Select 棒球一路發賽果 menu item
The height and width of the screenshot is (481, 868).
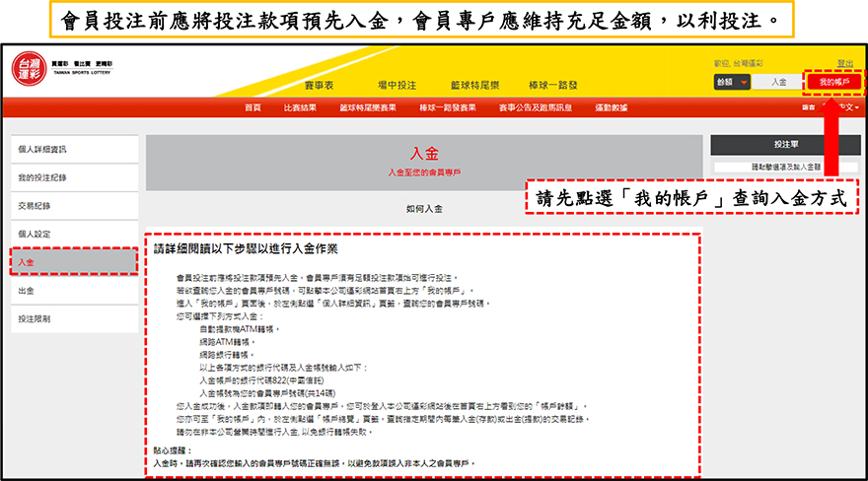tap(447, 106)
